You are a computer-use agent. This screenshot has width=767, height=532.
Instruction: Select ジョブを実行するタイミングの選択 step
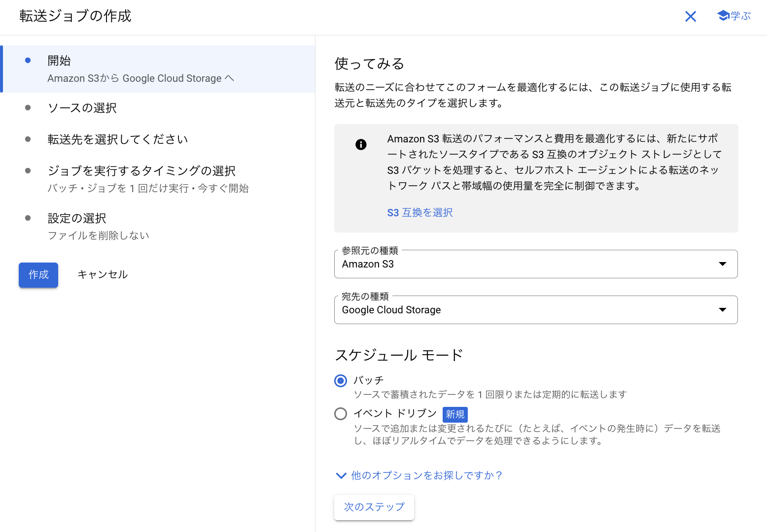[x=141, y=170]
